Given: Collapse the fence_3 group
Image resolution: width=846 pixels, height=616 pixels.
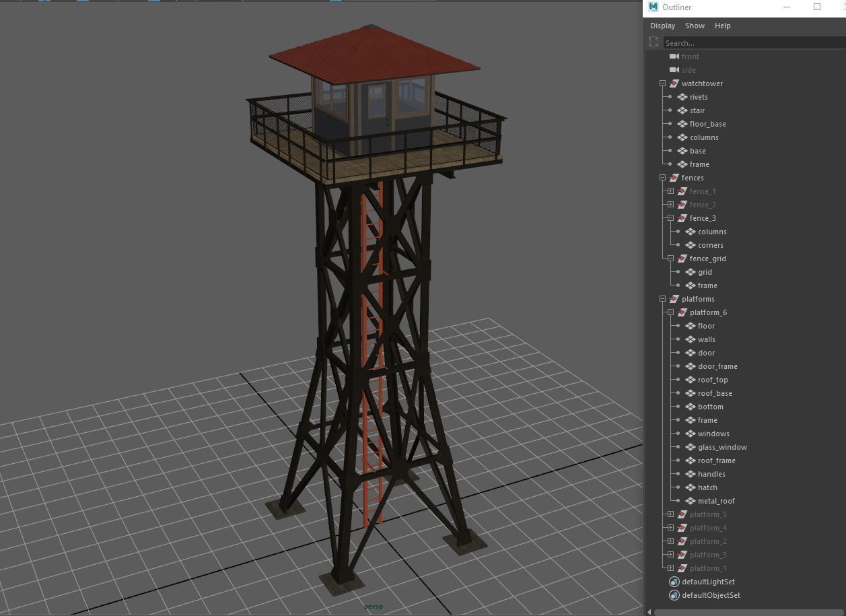Looking at the screenshot, I should (x=670, y=218).
